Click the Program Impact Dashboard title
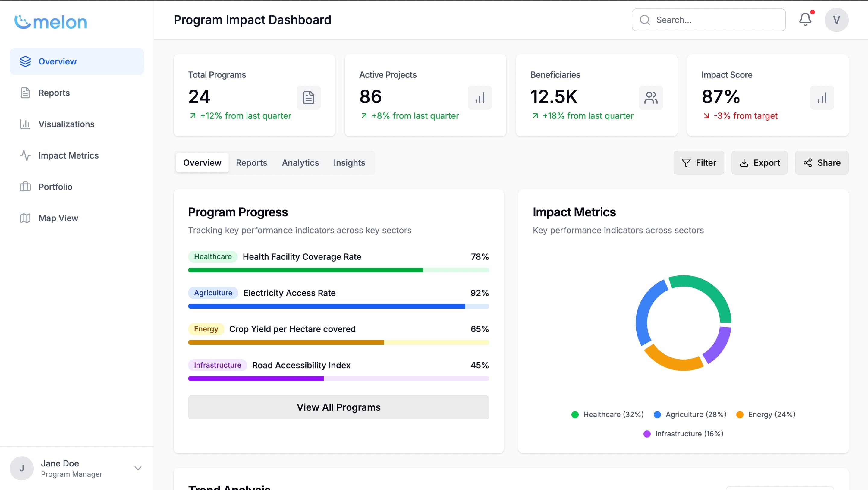The image size is (868, 490). tap(252, 20)
